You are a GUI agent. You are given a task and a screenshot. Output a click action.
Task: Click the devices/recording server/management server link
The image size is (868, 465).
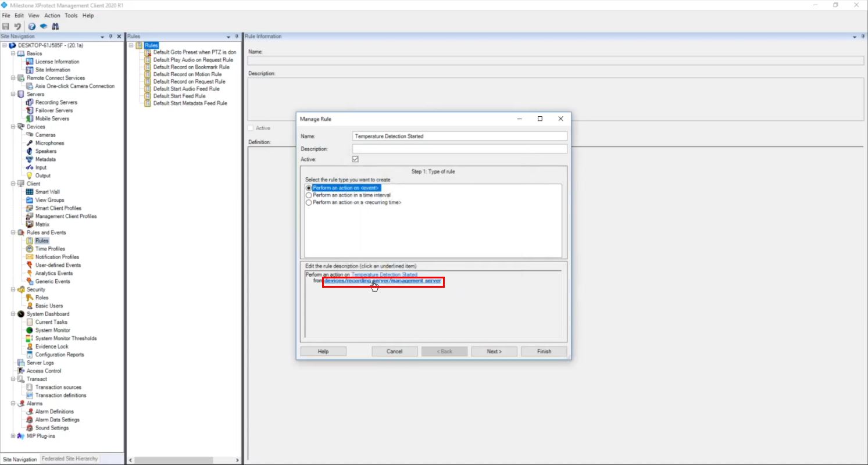click(383, 281)
